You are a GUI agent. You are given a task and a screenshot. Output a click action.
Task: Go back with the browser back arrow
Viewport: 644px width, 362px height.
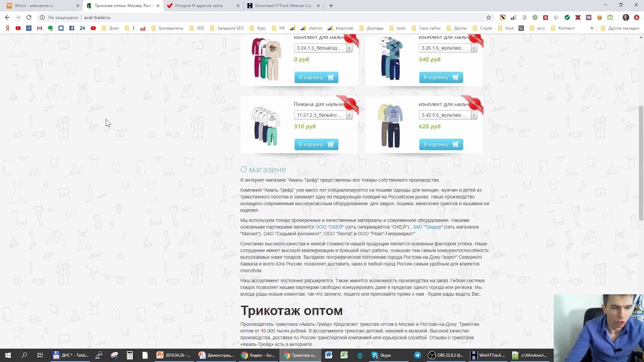pos(7,17)
